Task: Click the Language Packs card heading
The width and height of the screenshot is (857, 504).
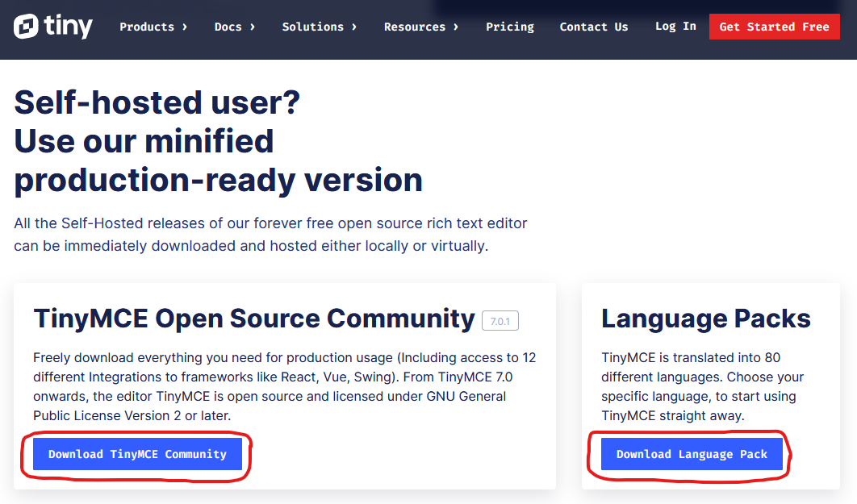Action: point(706,319)
